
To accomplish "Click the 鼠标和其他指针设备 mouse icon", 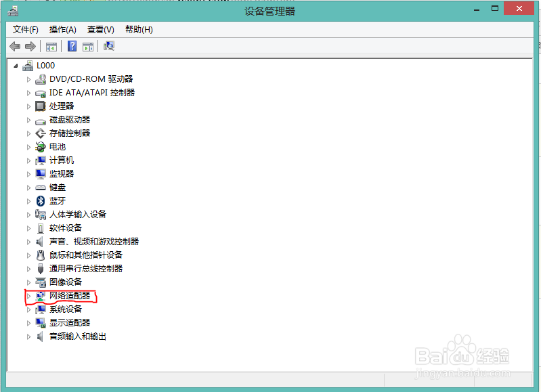I will [41, 255].
